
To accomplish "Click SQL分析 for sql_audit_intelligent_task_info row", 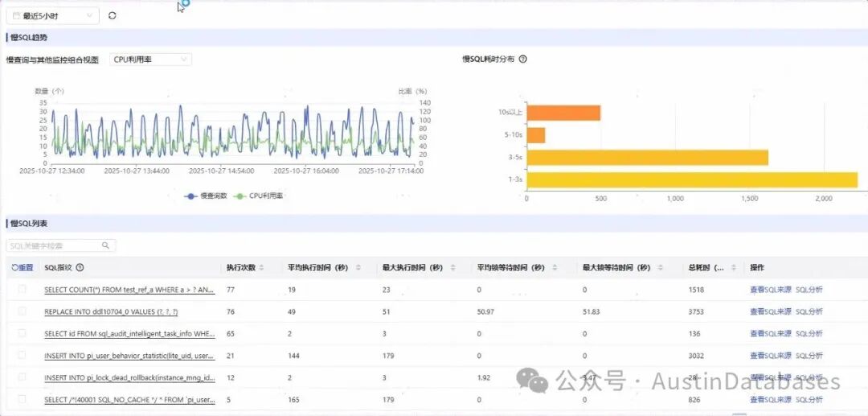I will click(809, 333).
